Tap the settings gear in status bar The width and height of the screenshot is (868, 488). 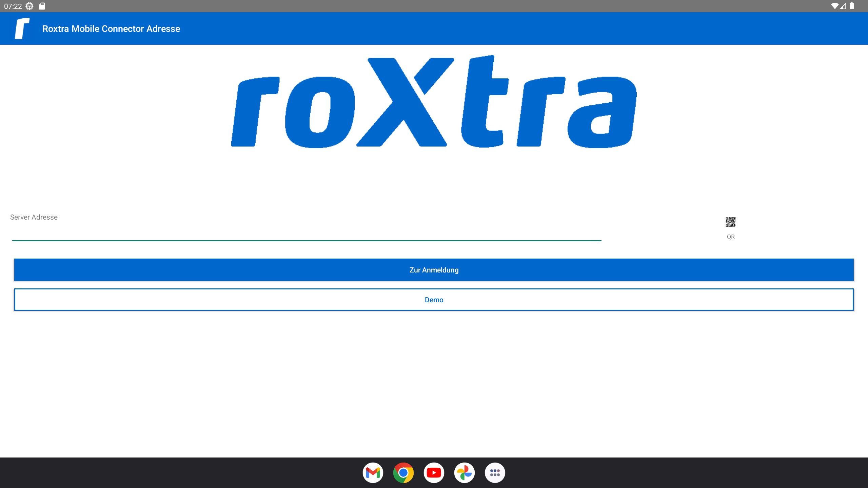coord(29,6)
